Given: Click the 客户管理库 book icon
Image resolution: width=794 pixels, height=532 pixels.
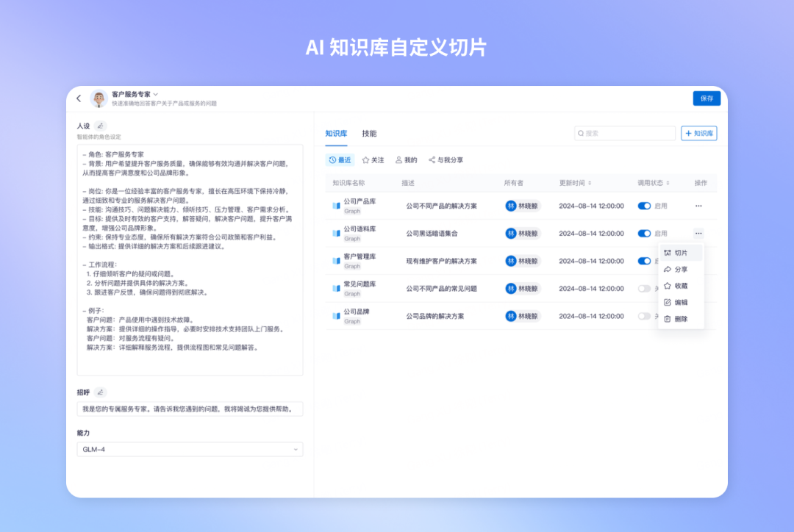Looking at the screenshot, I should click(x=336, y=261).
